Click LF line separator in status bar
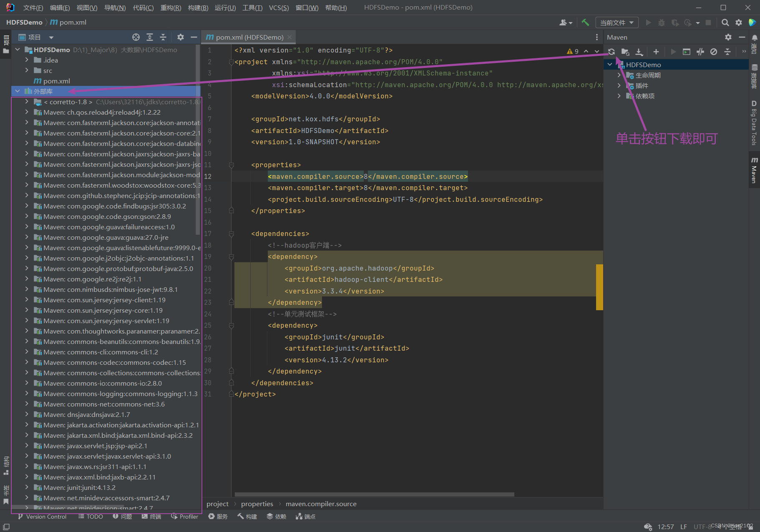760x532 pixels. (683, 527)
